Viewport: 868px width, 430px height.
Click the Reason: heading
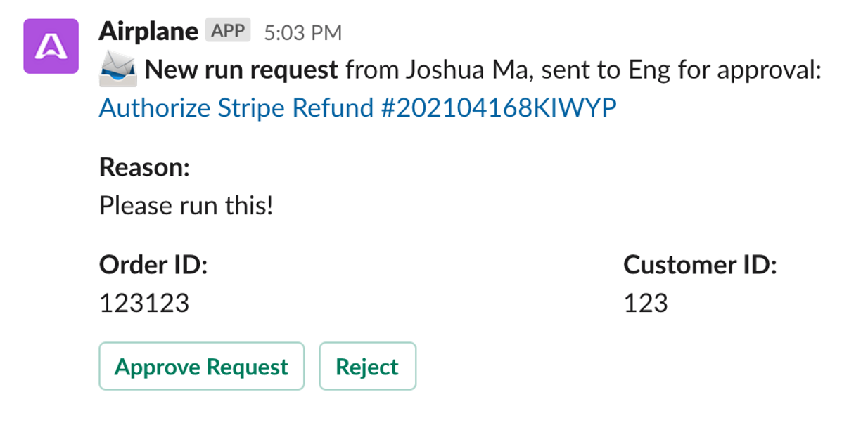(x=145, y=167)
